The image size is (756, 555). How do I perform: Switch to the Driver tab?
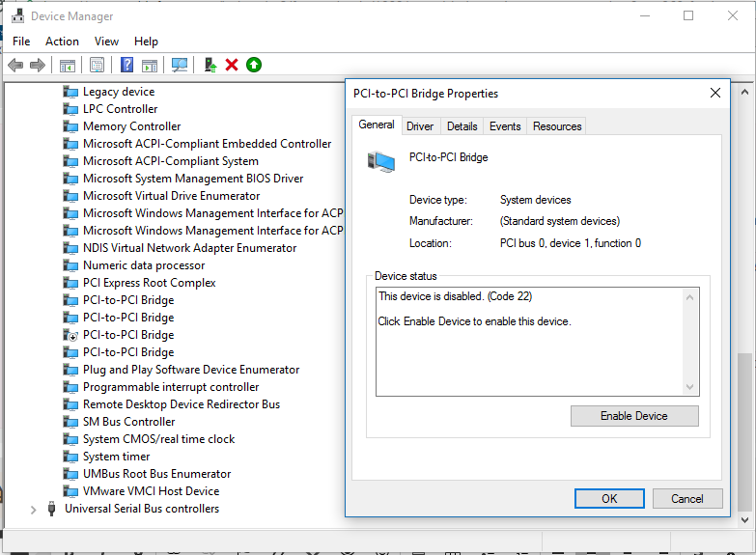point(420,126)
